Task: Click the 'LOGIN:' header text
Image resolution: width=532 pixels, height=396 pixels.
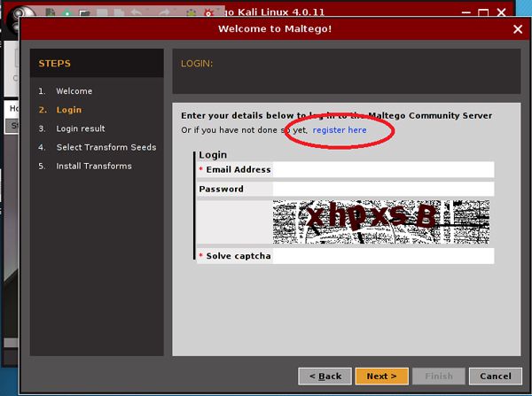Action: tap(197, 64)
